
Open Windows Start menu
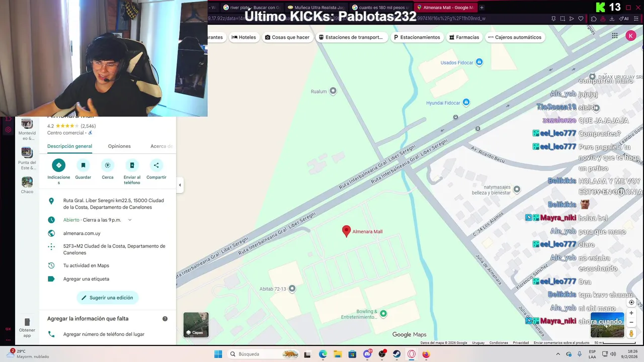(x=218, y=354)
